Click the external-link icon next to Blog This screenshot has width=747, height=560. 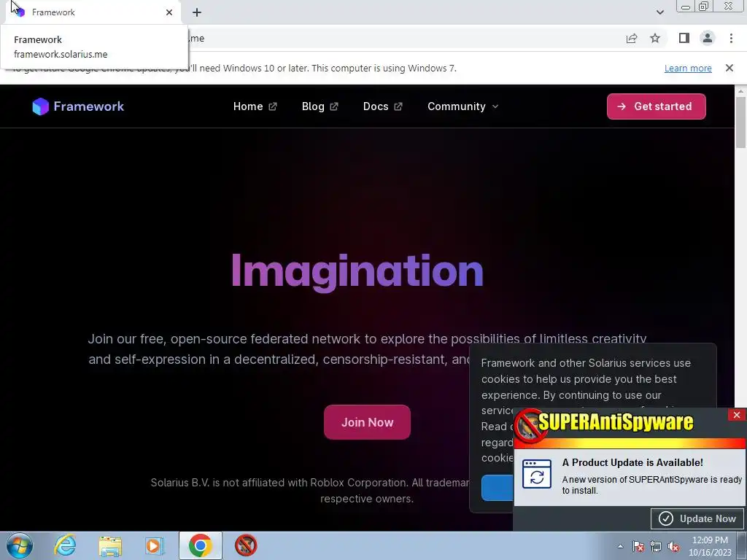(x=334, y=106)
